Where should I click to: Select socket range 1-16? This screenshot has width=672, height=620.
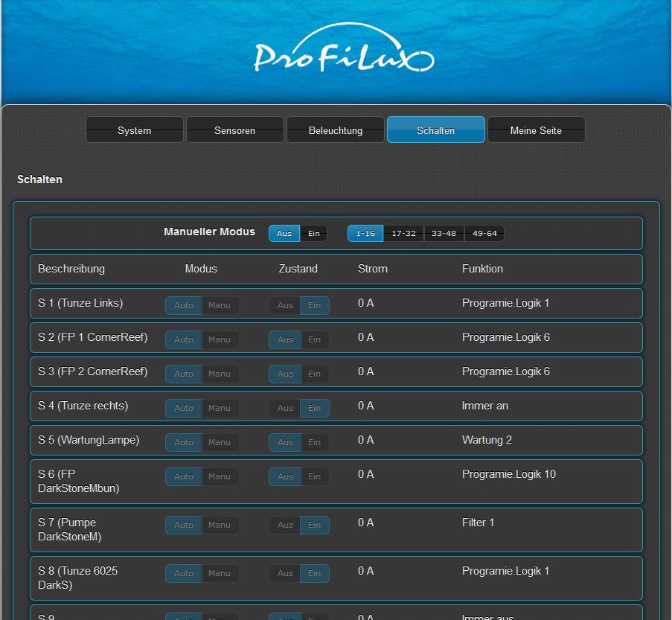click(365, 234)
